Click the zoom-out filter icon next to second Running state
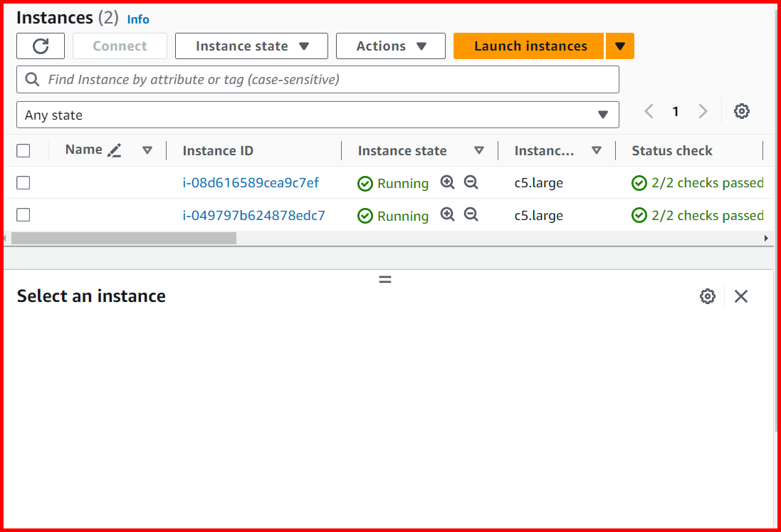 coord(471,214)
